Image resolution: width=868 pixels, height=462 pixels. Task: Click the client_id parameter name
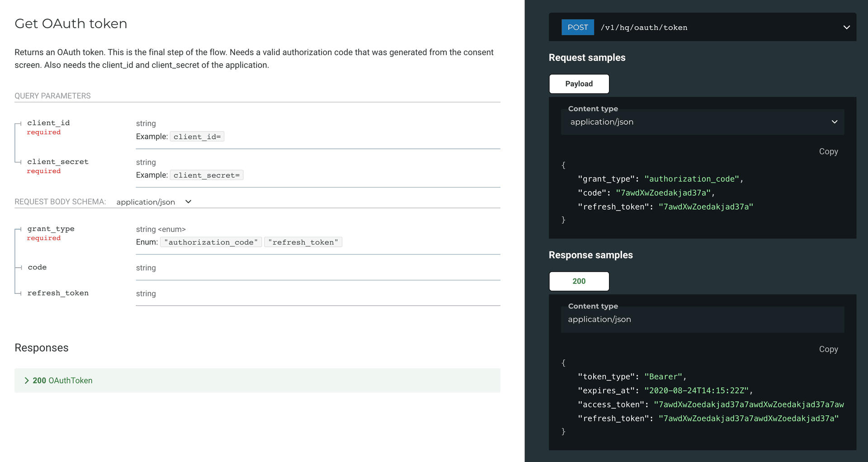pyautogui.click(x=48, y=123)
